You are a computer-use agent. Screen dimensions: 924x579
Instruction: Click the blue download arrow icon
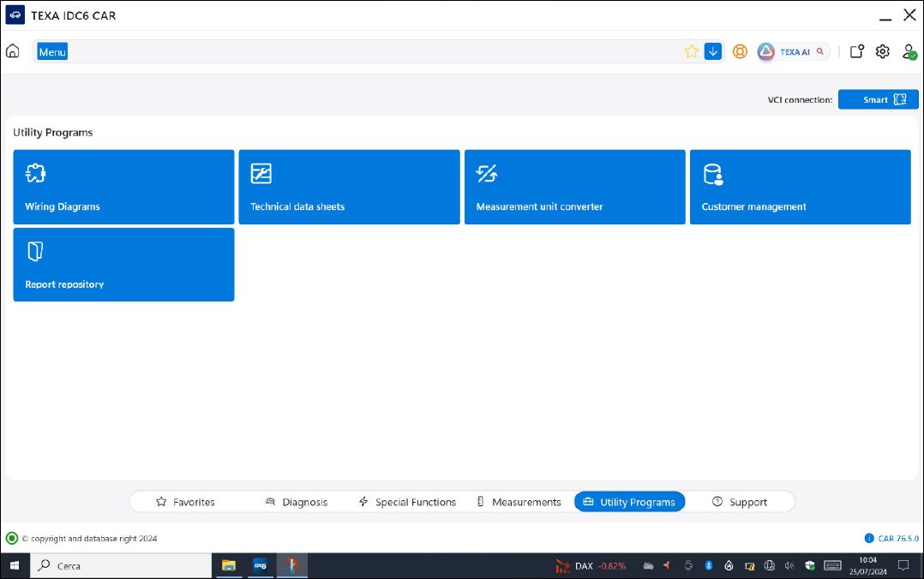pyautogui.click(x=713, y=51)
